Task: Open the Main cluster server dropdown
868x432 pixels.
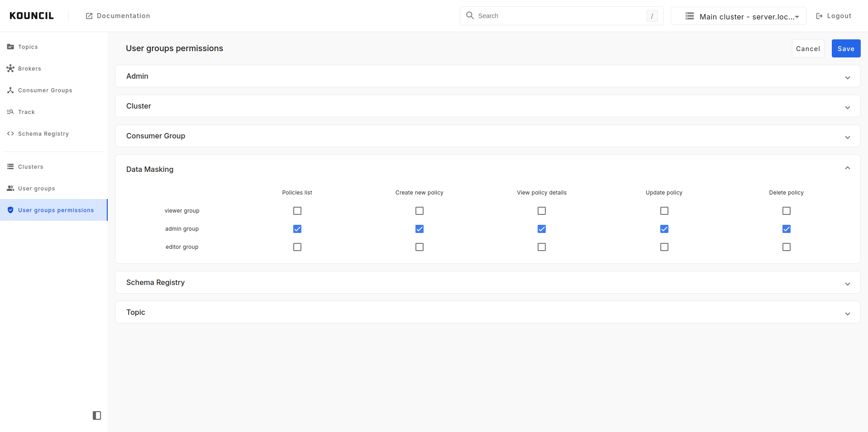Action: 738,16
